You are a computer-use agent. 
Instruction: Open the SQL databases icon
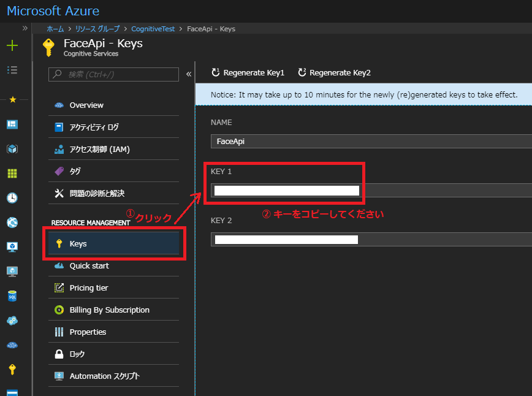12,296
